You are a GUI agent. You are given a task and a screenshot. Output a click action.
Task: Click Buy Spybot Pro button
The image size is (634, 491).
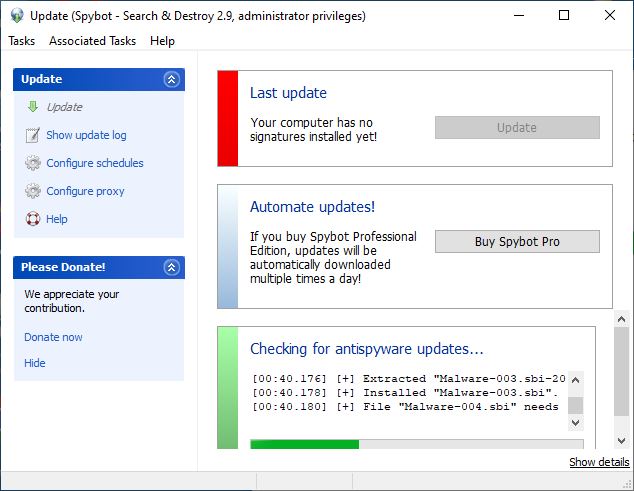517,241
